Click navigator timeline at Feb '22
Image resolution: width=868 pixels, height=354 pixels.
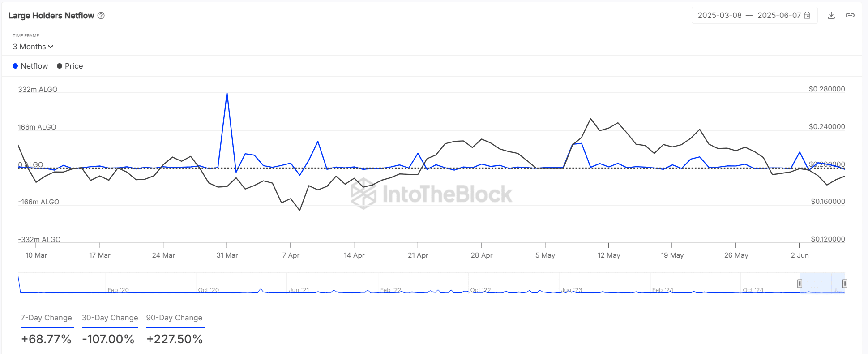click(x=390, y=290)
